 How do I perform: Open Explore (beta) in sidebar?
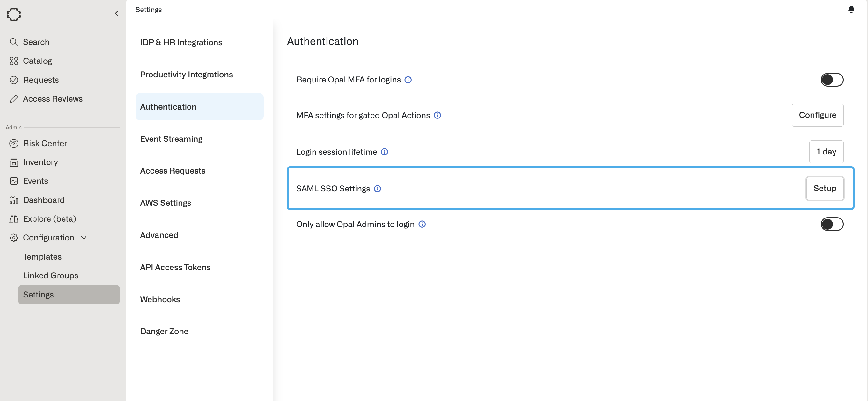49,219
